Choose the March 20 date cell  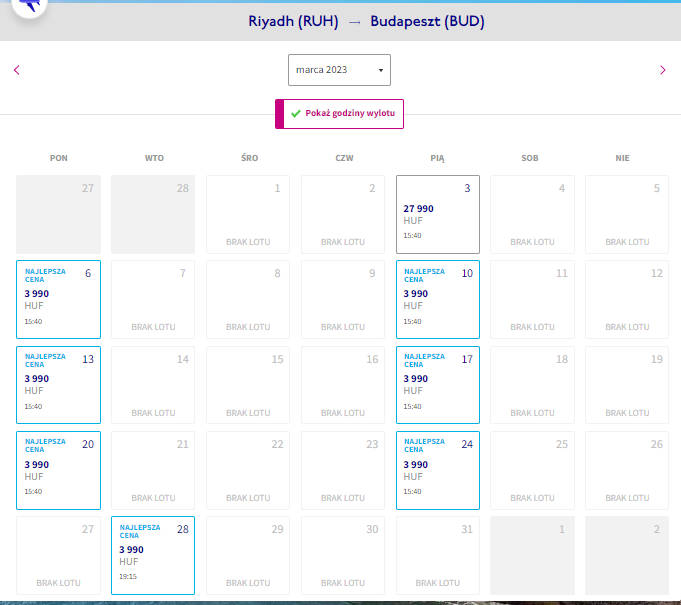59,470
